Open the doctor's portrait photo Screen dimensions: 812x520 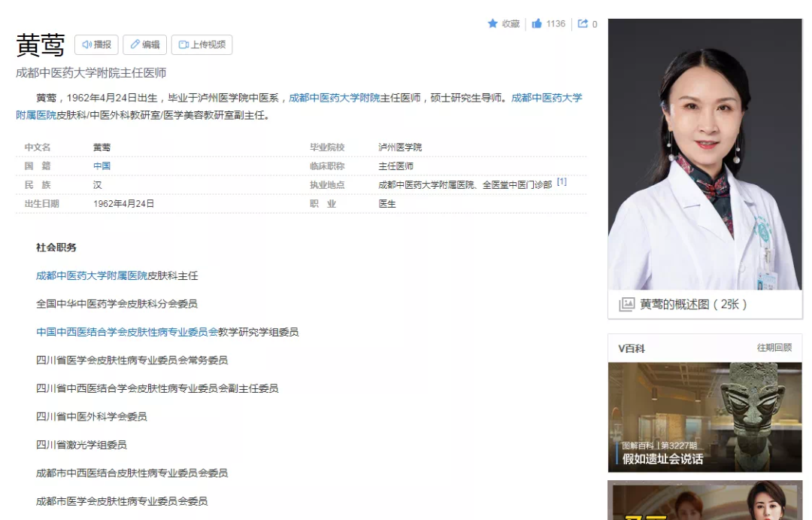tap(704, 154)
